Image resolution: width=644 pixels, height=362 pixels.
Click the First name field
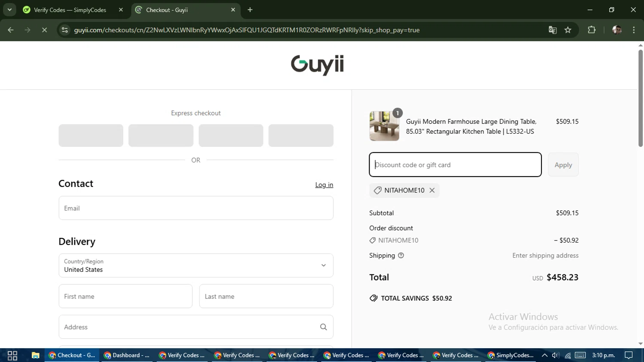tap(125, 296)
